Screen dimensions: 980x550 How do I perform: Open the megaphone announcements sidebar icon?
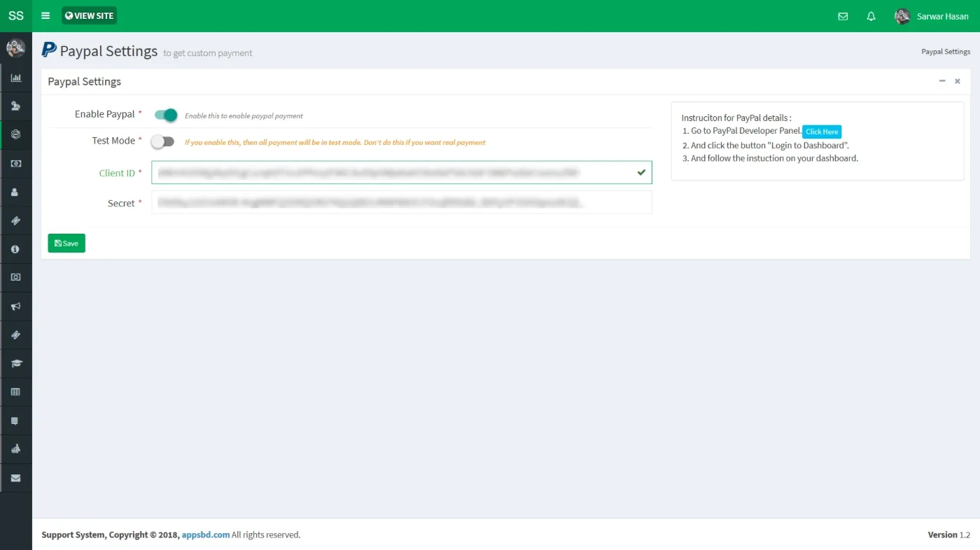[15, 306]
